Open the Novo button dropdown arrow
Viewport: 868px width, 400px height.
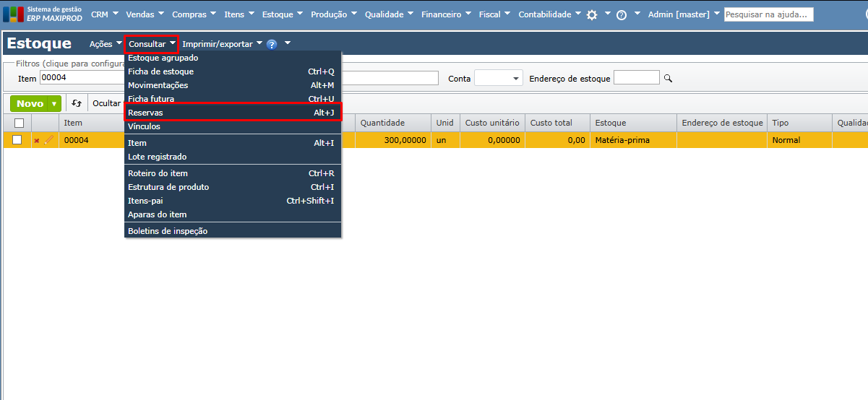tap(54, 104)
